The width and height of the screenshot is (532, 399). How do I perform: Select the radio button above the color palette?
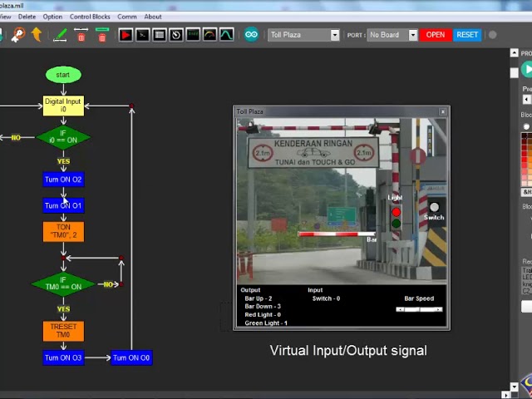(x=526, y=126)
